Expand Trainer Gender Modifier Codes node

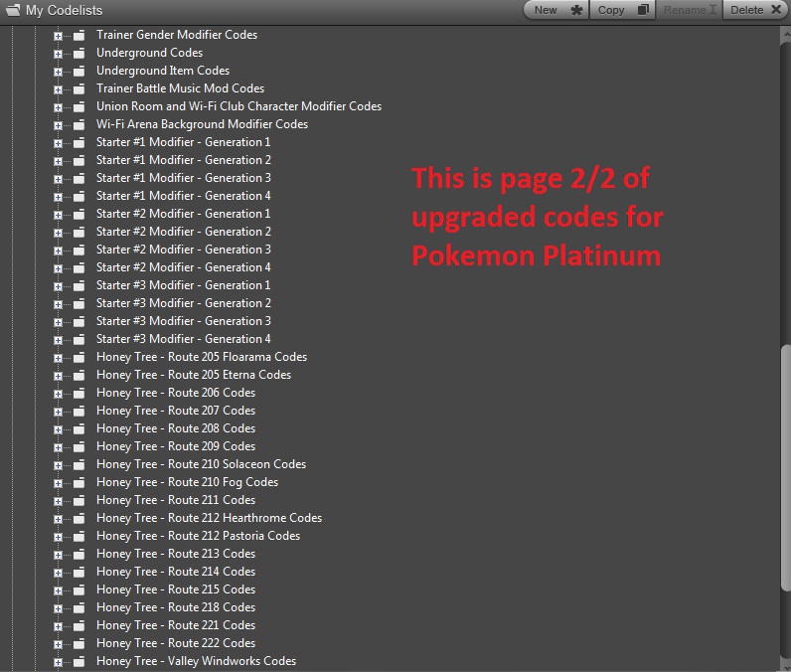pos(58,36)
